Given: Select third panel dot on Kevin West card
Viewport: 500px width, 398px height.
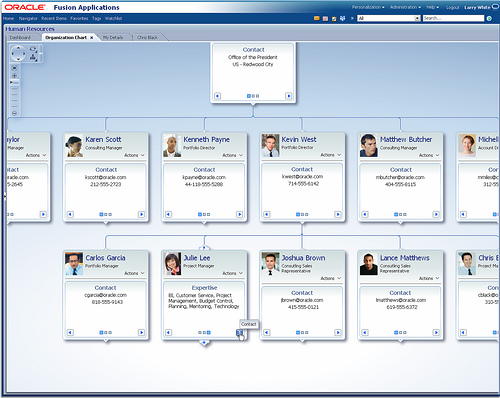Looking at the screenshot, I should tap(307, 214).
